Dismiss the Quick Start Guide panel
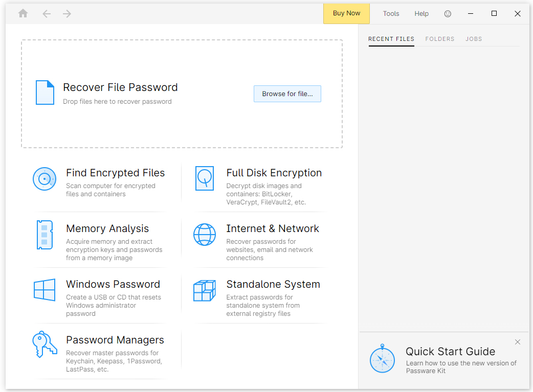The image size is (533, 392). pos(518,342)
